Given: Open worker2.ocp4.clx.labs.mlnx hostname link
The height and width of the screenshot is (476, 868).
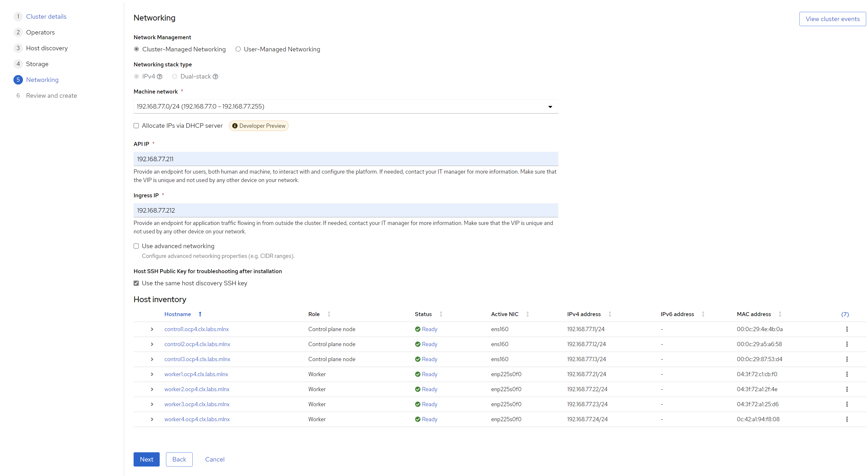Looking at the screenshot, I should [197, 389].
